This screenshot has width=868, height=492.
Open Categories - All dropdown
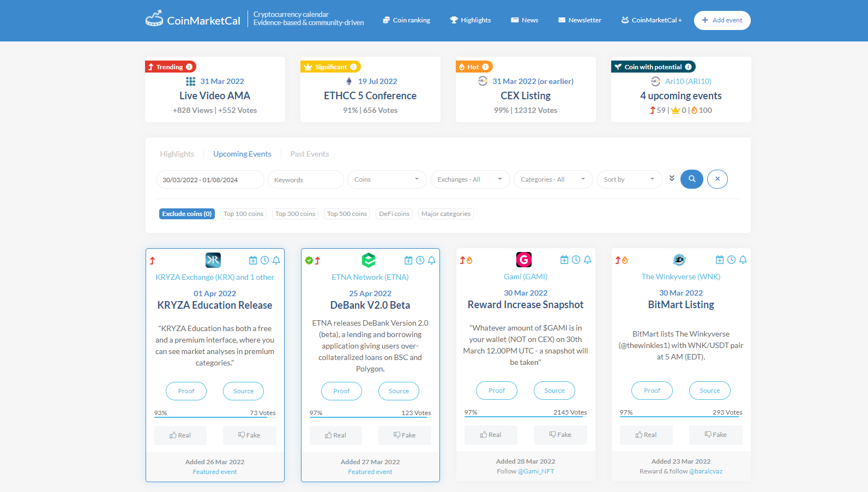(553, 179)
